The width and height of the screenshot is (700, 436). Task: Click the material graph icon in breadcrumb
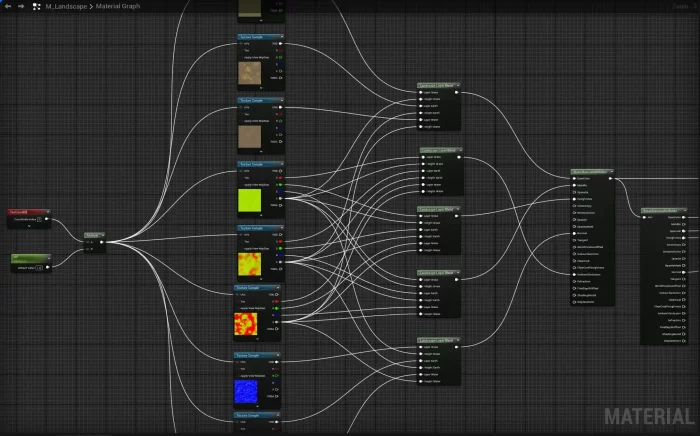pyautogui.click(x=36, y=6)
